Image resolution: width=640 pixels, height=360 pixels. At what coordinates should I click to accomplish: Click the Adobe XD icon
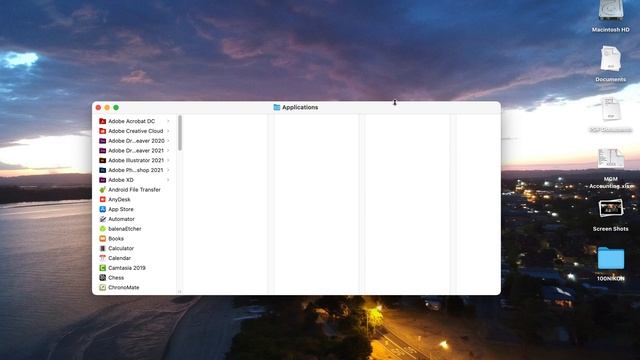[102, 180]
